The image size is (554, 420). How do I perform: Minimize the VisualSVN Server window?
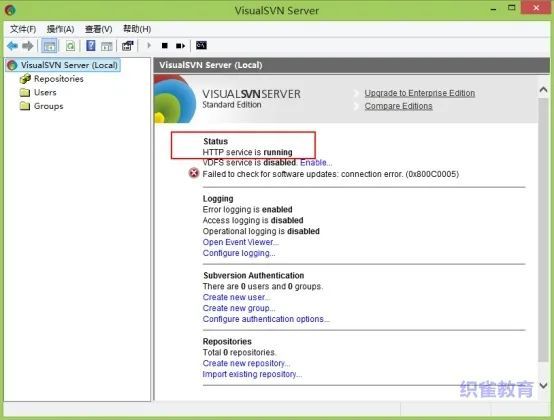494,9
